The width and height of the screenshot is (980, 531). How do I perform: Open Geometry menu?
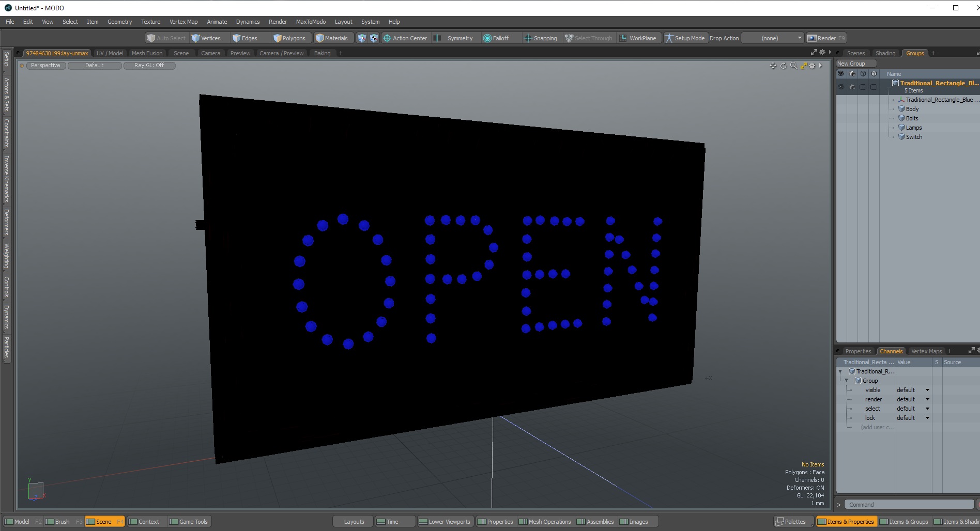[119, 22]
